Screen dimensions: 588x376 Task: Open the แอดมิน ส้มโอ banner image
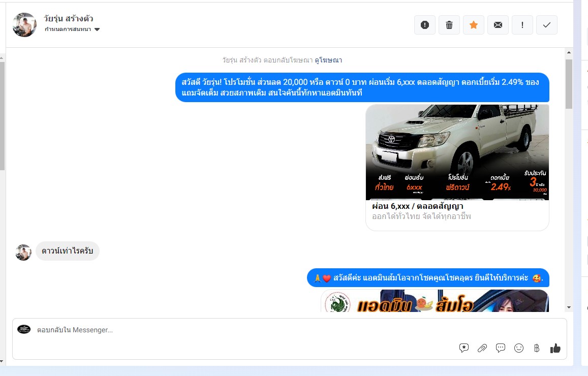(435, 301)
